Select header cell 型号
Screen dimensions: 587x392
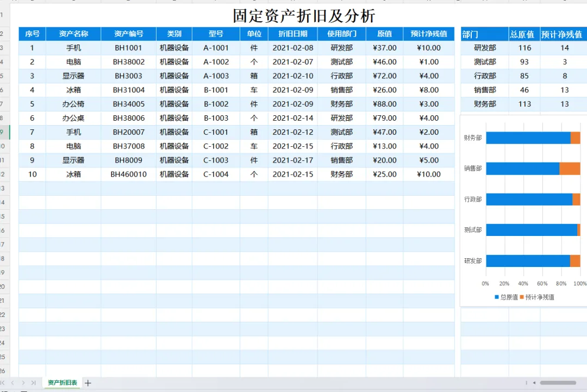coord(216,34)
